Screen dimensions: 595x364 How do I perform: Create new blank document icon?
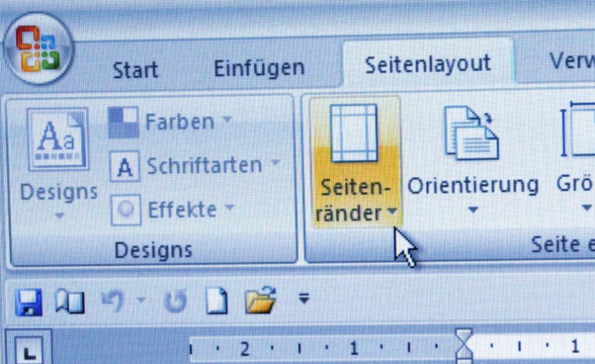pos(217,301)
